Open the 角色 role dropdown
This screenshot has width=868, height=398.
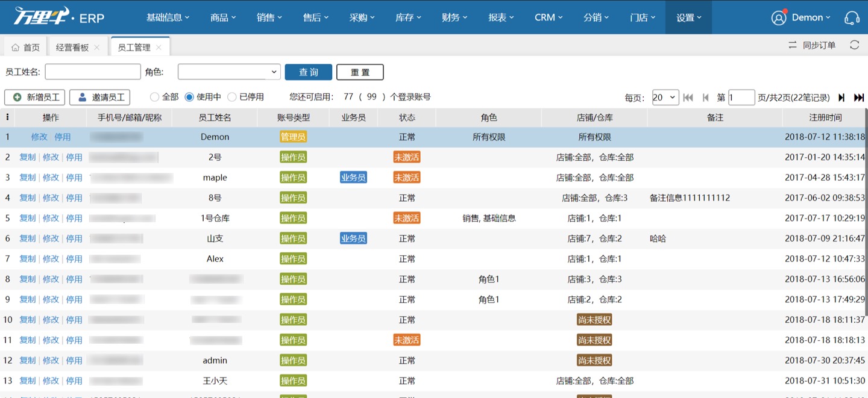coord(229,71)
